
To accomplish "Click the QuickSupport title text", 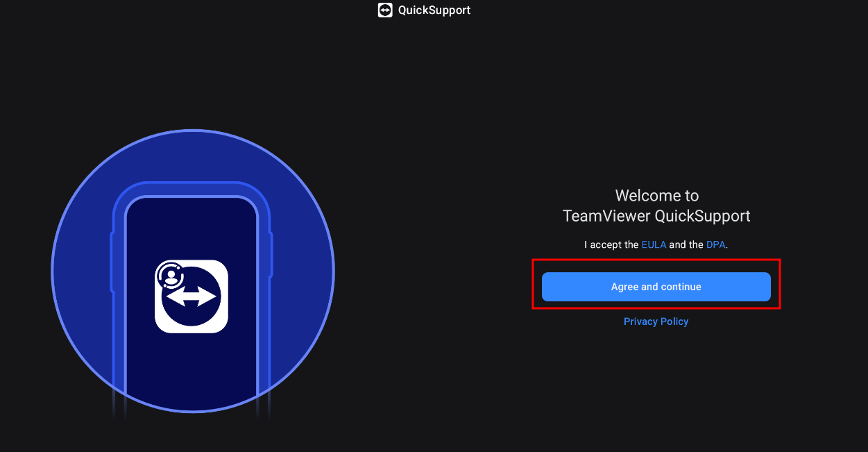I will click(x=434, y=10).
